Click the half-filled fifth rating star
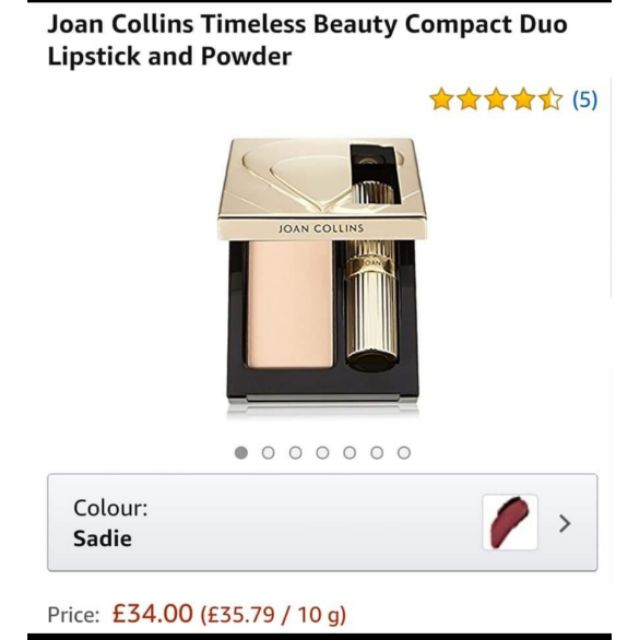The width and height of the screenshot is (640, 640). [551, 100]
